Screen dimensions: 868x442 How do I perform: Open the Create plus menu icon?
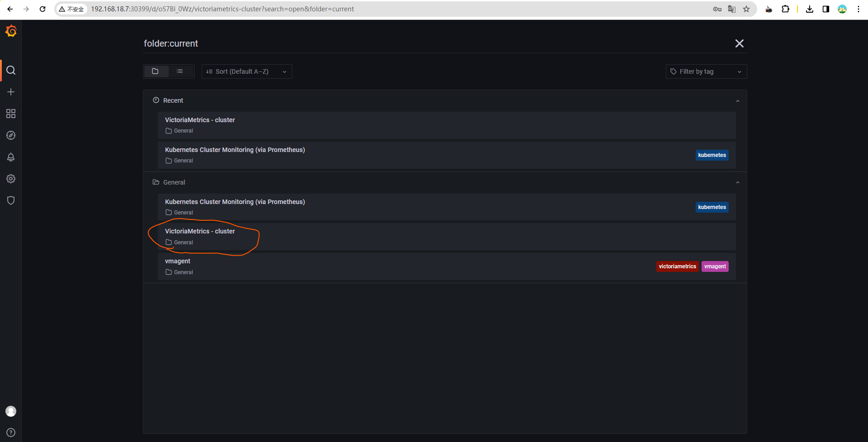pyautogui.click(x=11, y=92)
